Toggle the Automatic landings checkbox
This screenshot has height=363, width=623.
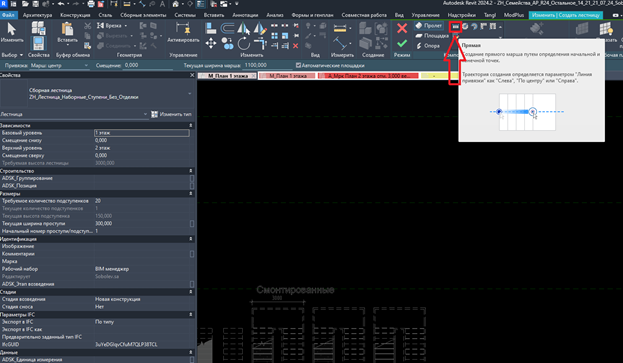[298, 65]
